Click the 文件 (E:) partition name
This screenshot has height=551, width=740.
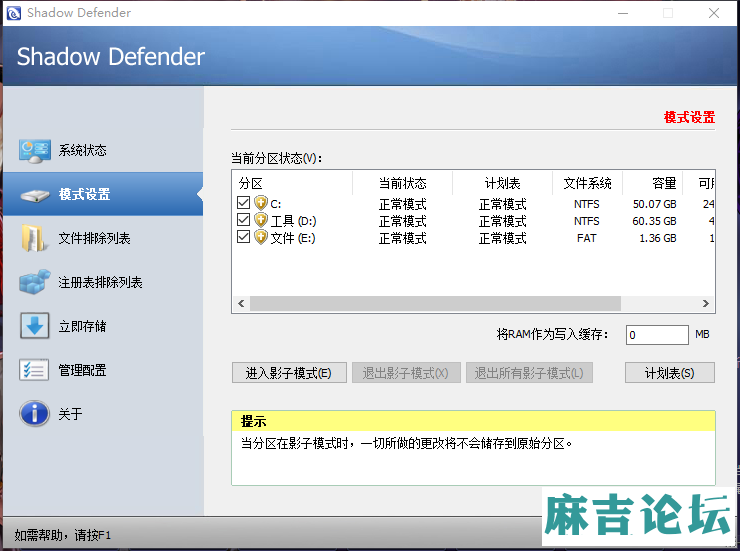293,238
